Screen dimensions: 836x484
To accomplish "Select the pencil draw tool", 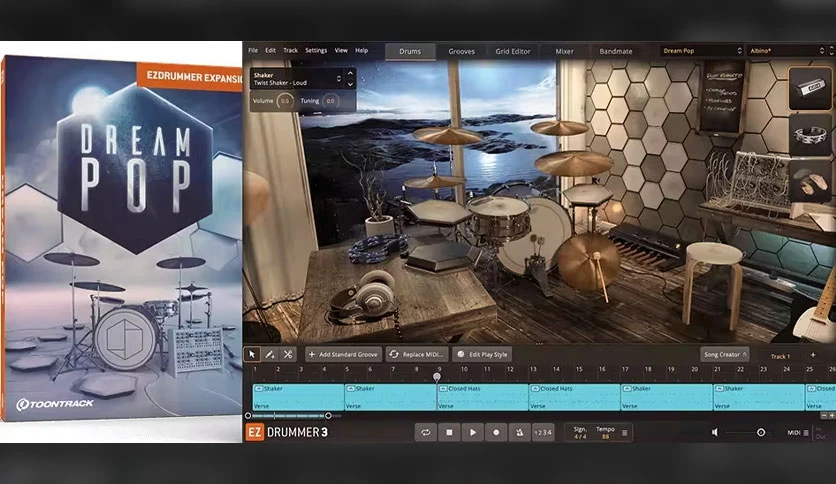I will 270,354.
